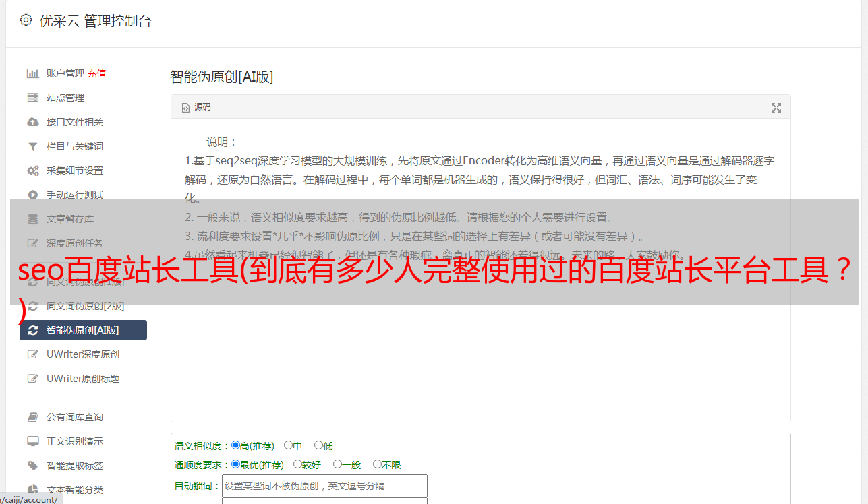This screenshot has width=868, height=504.
Task: Click the filter icon for 栏目与关键词
Action: click(32, 146)
